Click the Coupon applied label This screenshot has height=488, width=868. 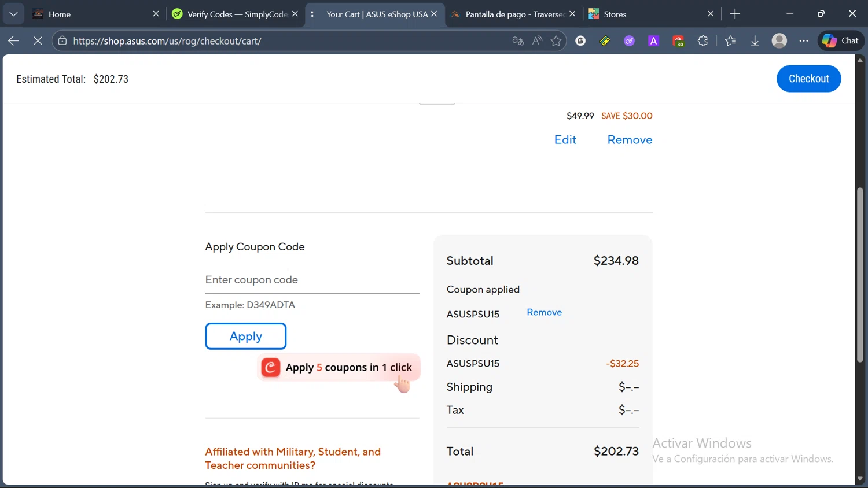[483, 290]
